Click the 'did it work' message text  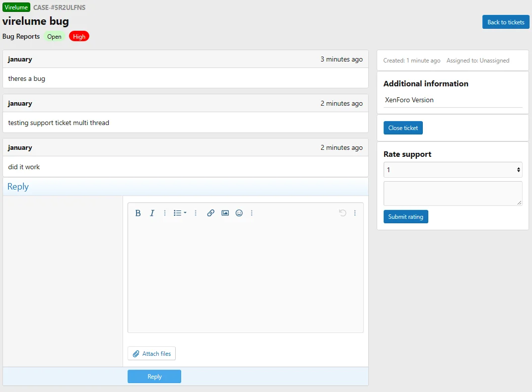coord(24,167)
